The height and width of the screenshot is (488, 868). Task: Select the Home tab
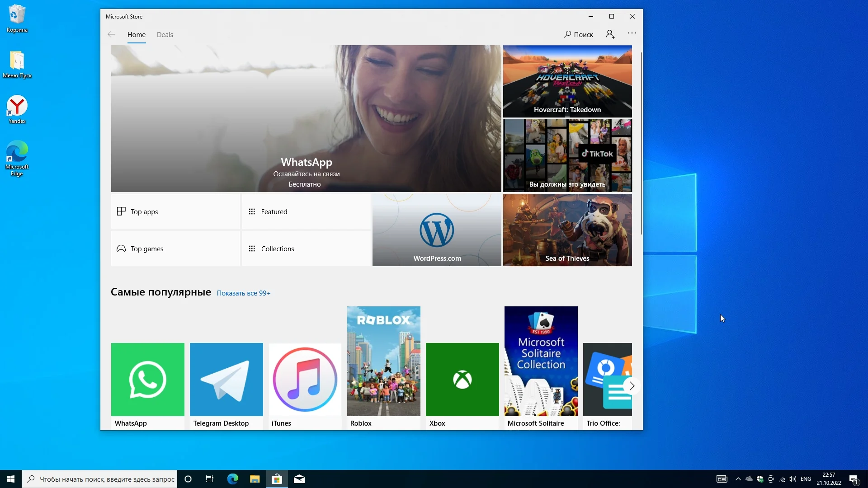pyautogui.click(x=136, y=35)
